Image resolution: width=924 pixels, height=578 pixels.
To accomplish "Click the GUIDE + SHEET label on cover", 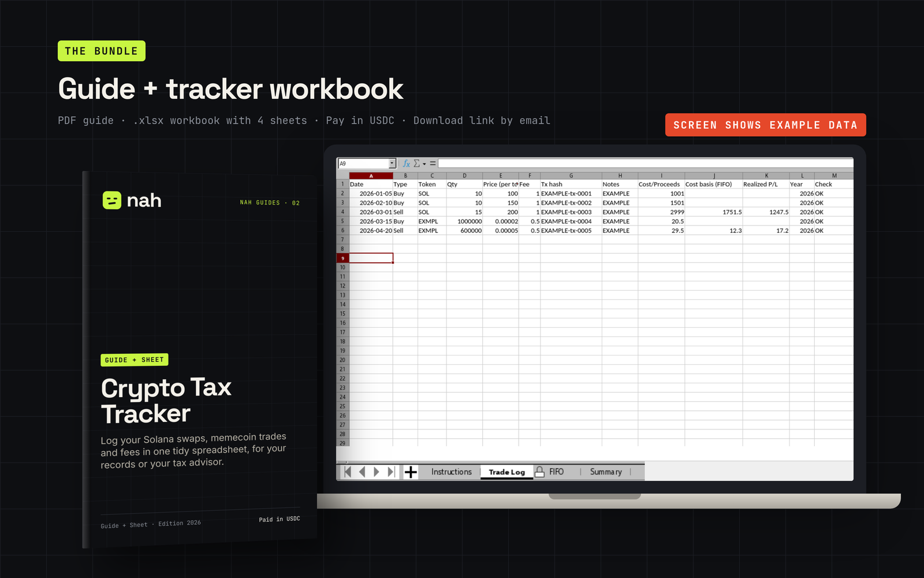I will coord(135,360).
